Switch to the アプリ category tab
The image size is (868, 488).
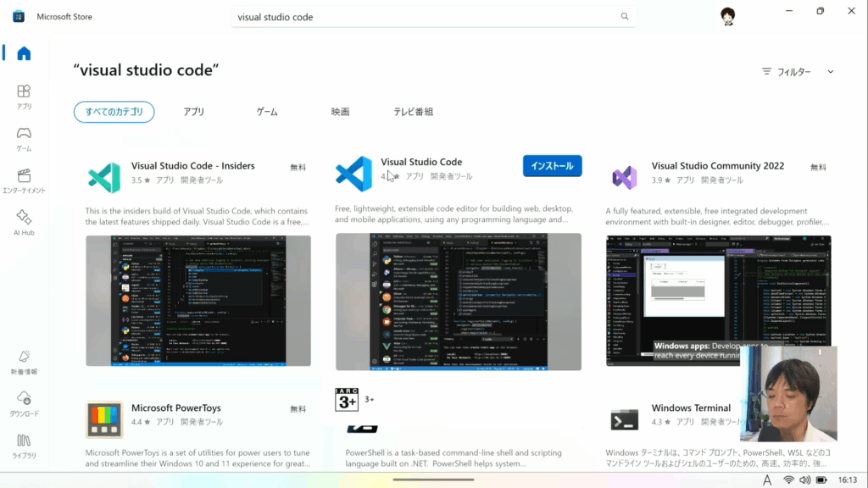193,112
